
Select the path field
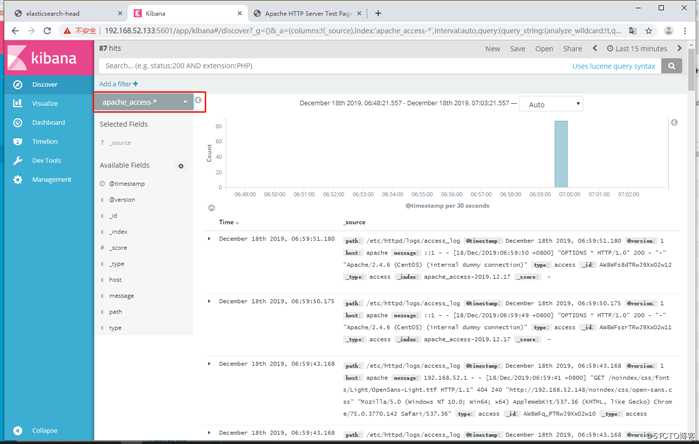coord(115,312)
